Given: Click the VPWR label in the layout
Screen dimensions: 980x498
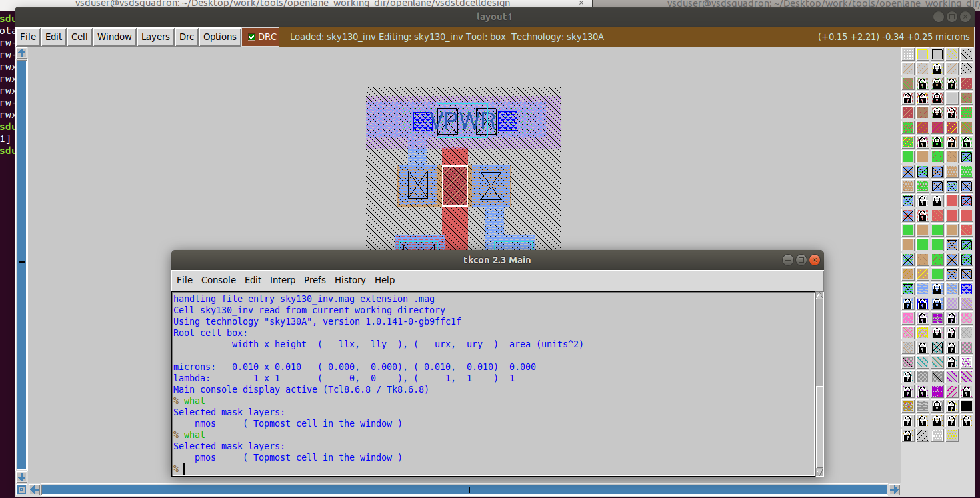Looking at the screenshot, I should (x=464, y=122).
